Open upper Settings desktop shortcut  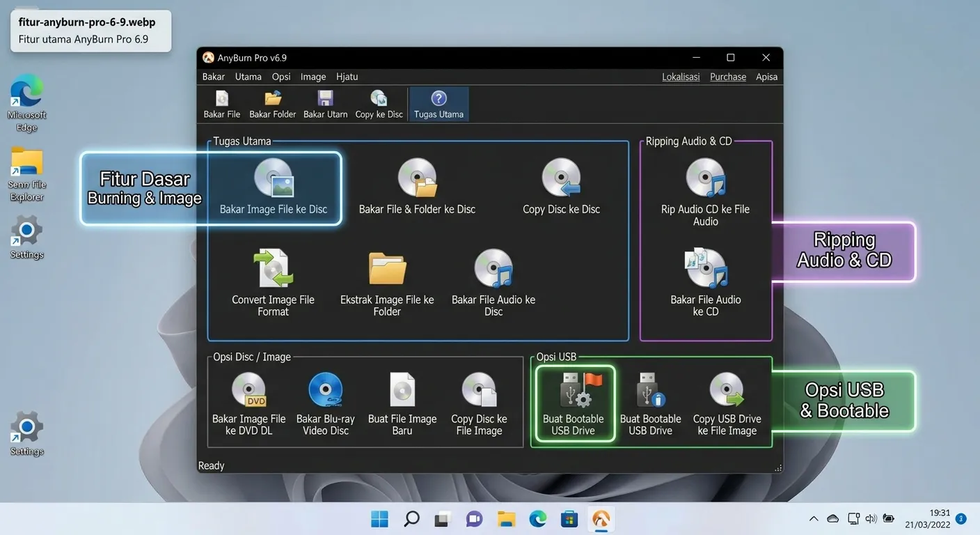tap(27, 237)
